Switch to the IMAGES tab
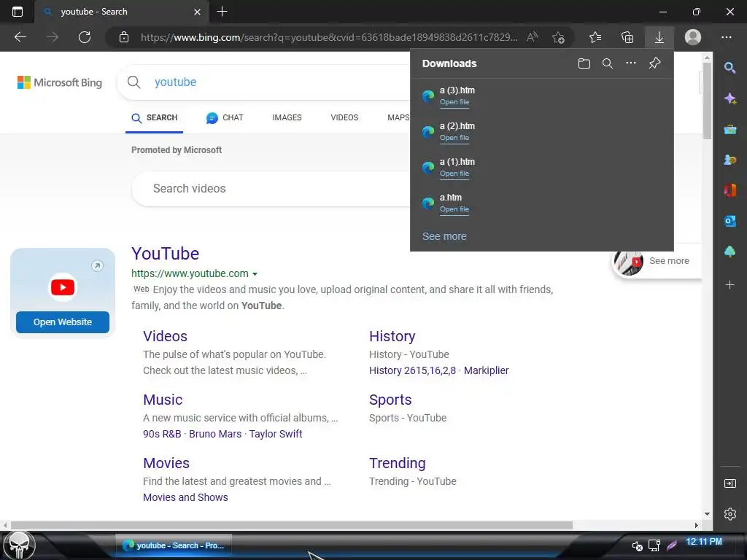The width and height of the screenshot is (747, 560). tap(287, 117)
